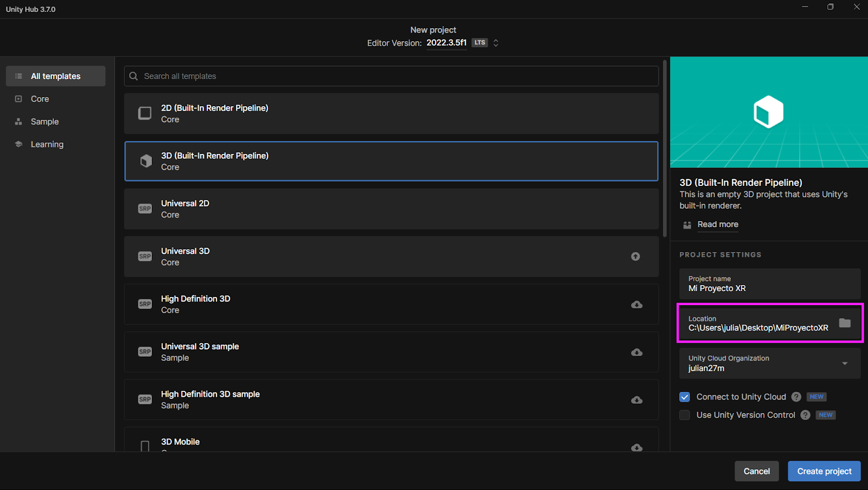This screenshot has width=868, height=490.
Task: Open the Editor Version selector arrows
Action: (x=495, y=43)
